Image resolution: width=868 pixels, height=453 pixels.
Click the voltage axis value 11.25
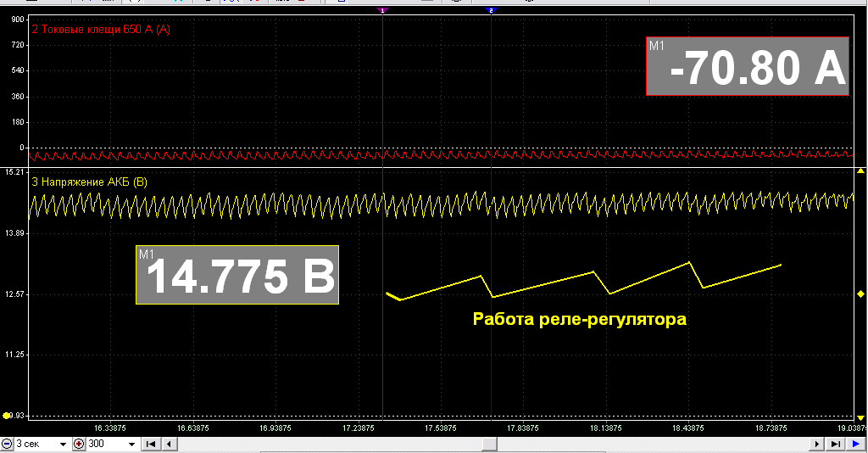tap(14, 355)
